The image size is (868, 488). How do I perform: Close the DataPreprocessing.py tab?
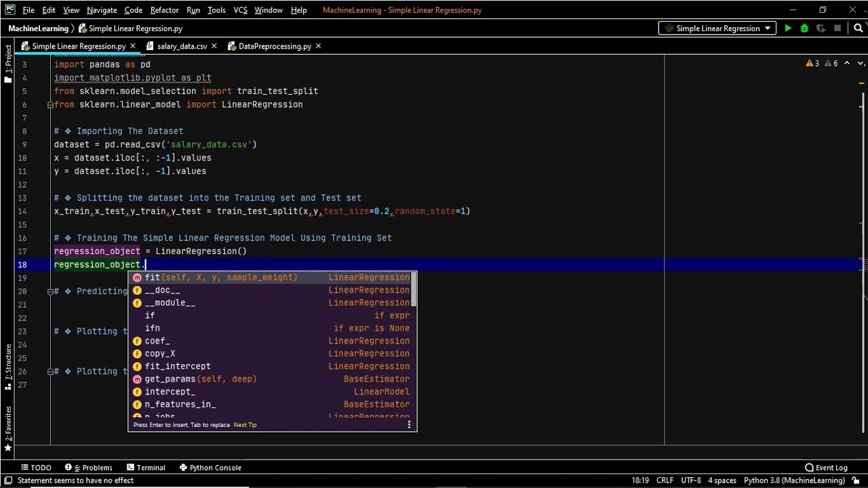click(x=318, y=46)
